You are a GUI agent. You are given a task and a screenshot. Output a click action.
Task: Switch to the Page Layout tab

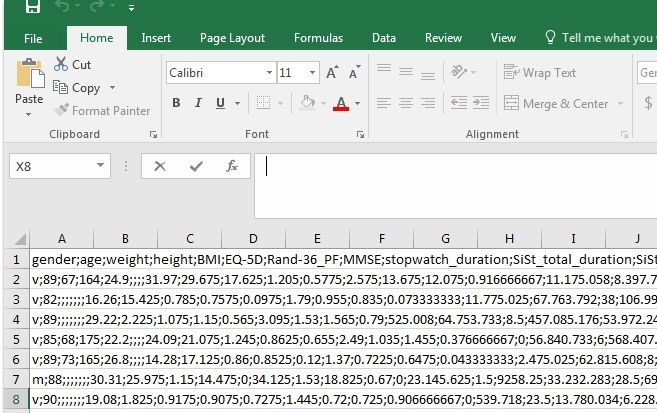coord(232,38)
